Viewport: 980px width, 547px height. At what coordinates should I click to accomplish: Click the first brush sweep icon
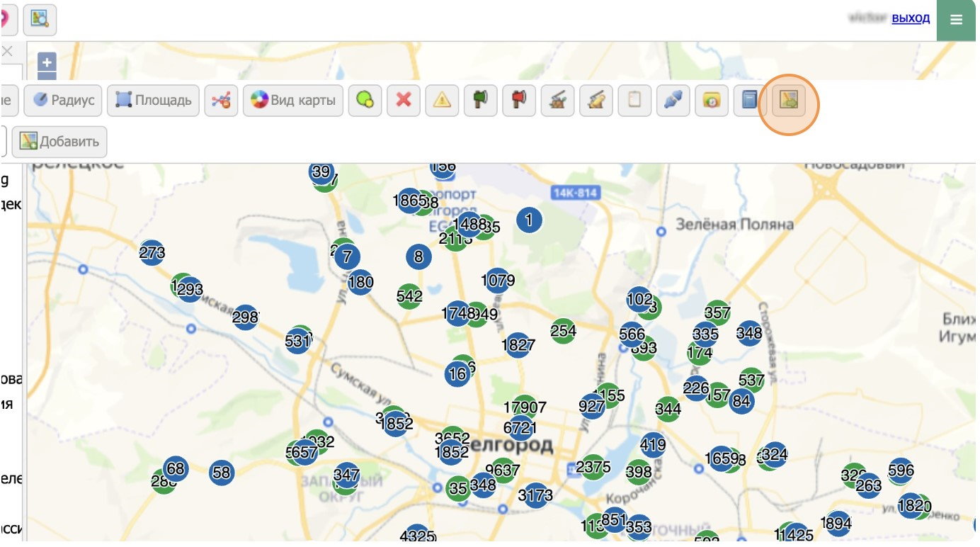pos(558,101)
